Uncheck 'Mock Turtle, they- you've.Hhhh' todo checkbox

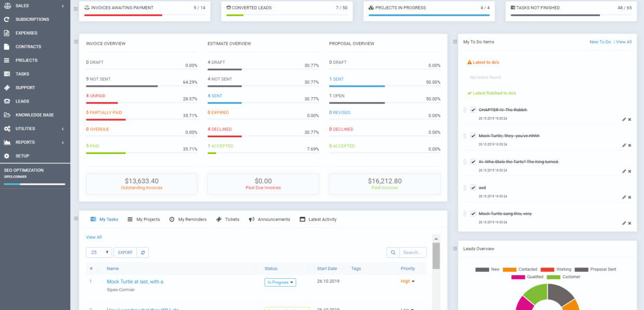[473, 136]
